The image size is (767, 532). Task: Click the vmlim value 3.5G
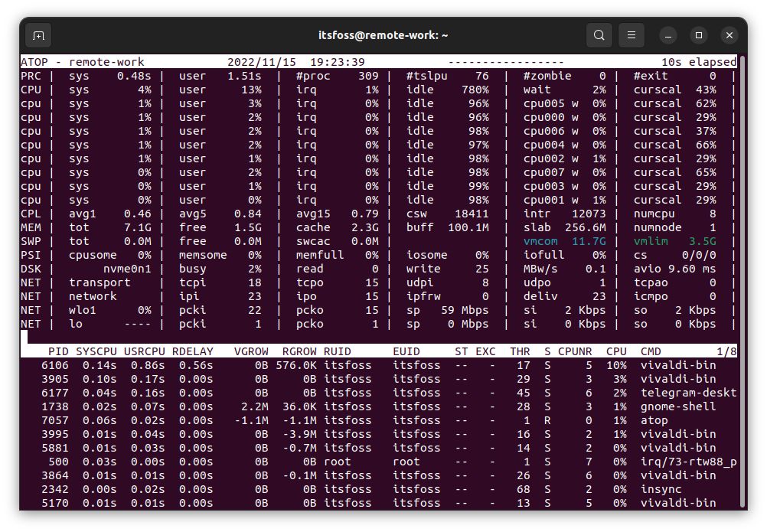[703, 241]
